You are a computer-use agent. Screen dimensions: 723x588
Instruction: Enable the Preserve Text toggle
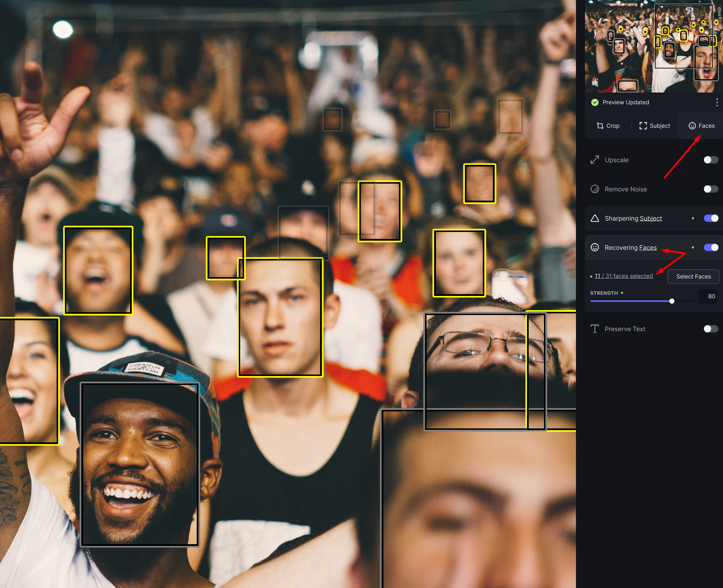click(710, 329)
